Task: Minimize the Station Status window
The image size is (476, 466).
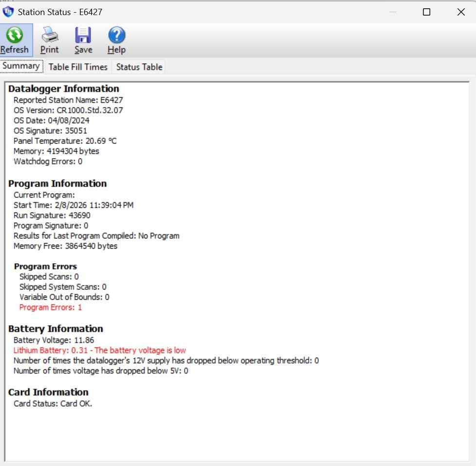Action: tap(393, 12)
